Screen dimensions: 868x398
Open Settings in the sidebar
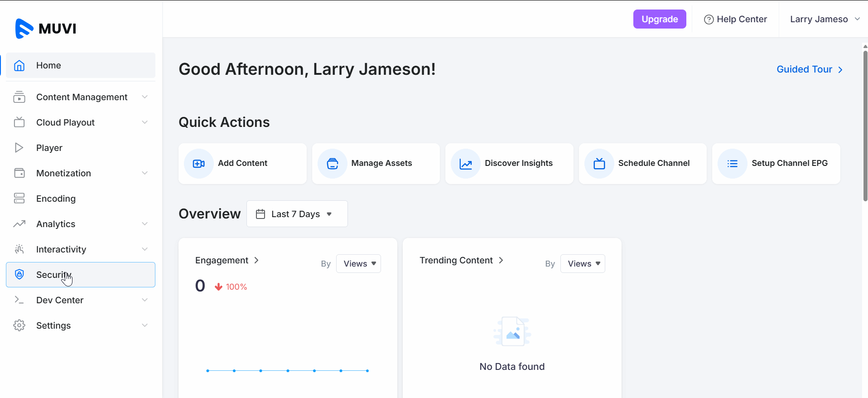(53, 325)
